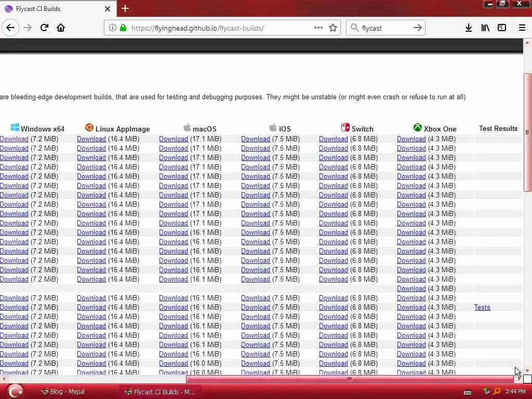The width and height of the screenshot is (532, 399).
Task: Click the vertical scrollbar up arrow
Action: 527,43
